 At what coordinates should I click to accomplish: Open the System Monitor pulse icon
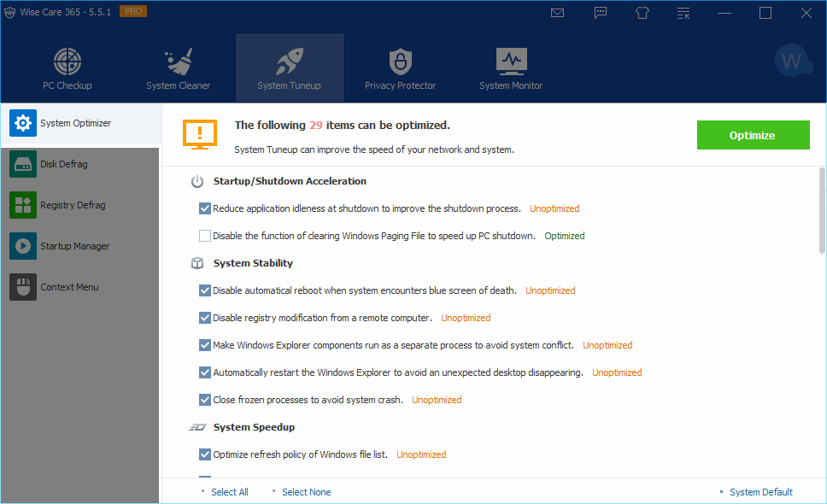511,62
